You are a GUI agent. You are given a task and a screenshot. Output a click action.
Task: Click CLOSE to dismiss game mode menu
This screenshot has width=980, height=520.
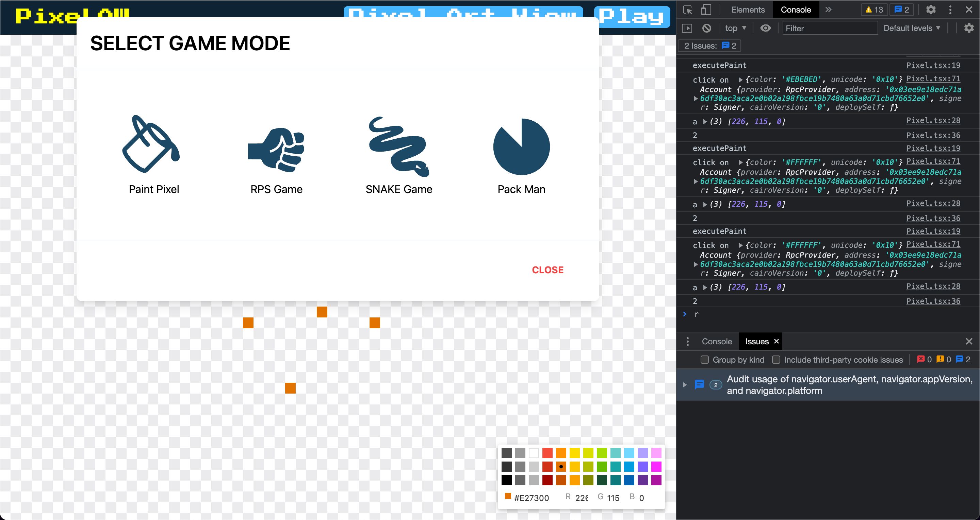(548, 270)
